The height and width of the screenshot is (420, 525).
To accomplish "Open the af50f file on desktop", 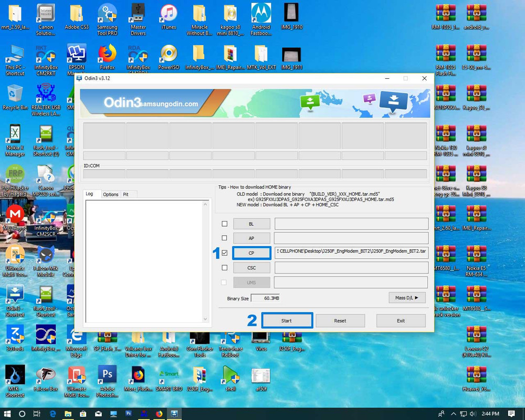I will click(261, 379).
